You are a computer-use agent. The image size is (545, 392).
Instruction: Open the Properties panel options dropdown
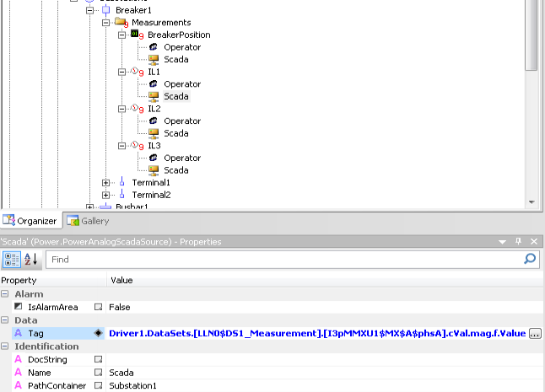[502, 242]
